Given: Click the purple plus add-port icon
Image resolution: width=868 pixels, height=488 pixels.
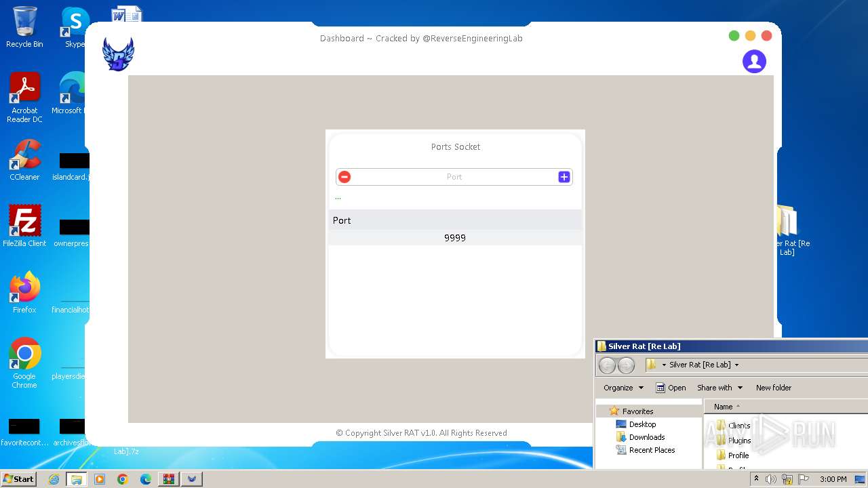Looking at the screenshot, I should (x=564, y=177).
